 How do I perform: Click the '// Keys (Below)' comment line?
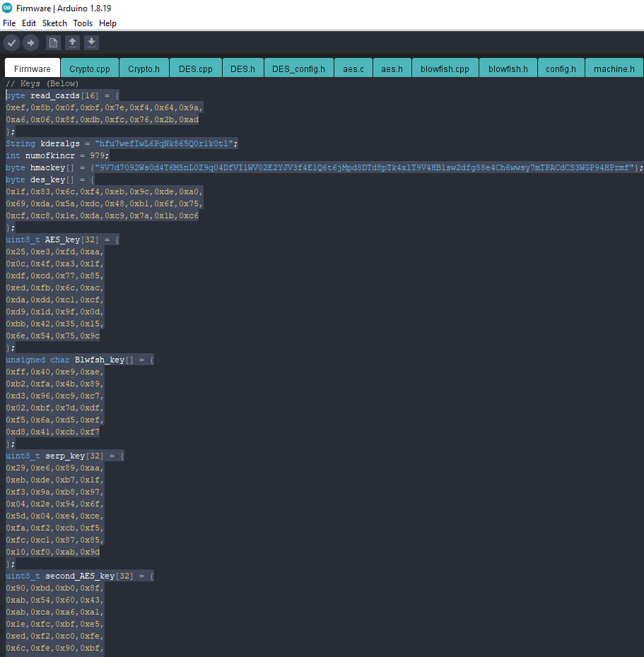pos(42,83)
